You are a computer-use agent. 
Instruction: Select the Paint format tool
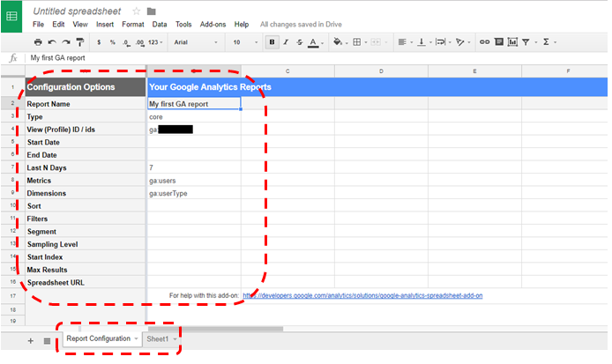coord(80,42)
